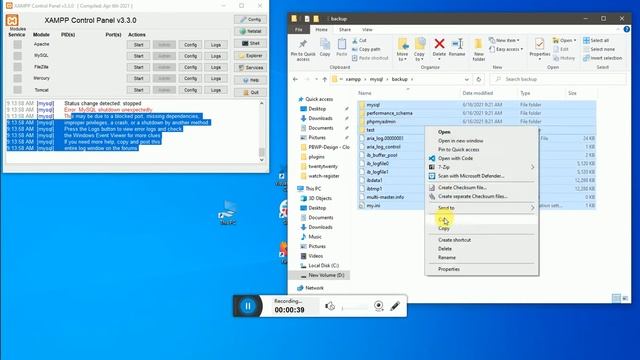640x360 pixels.
Task: Open address bar history dropdown
Action: click(467, 79)
